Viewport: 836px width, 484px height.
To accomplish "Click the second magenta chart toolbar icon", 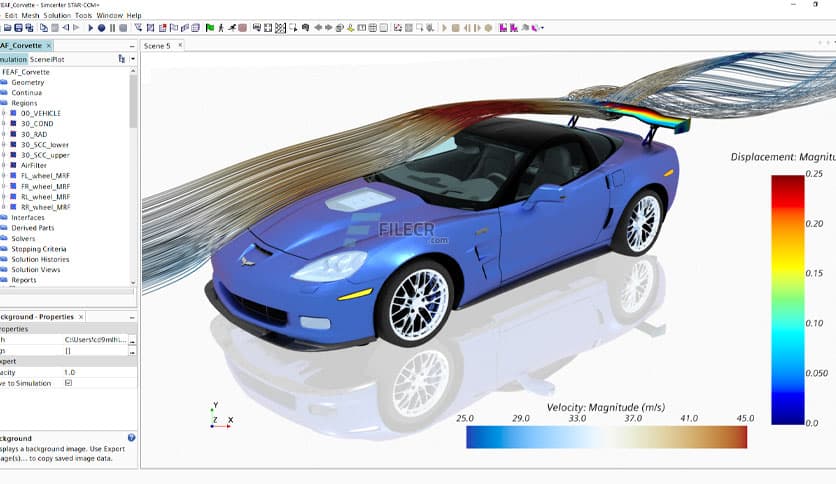I will pos(514,28).
